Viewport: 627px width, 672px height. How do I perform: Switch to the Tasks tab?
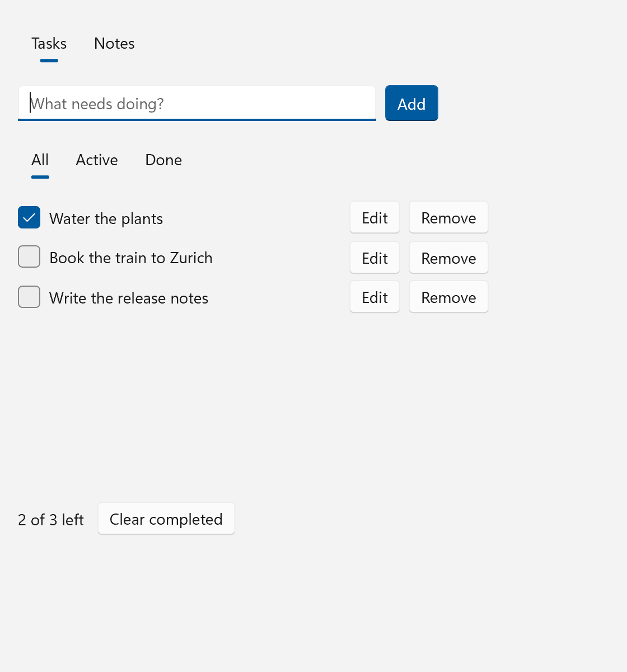tap(49, 44)
